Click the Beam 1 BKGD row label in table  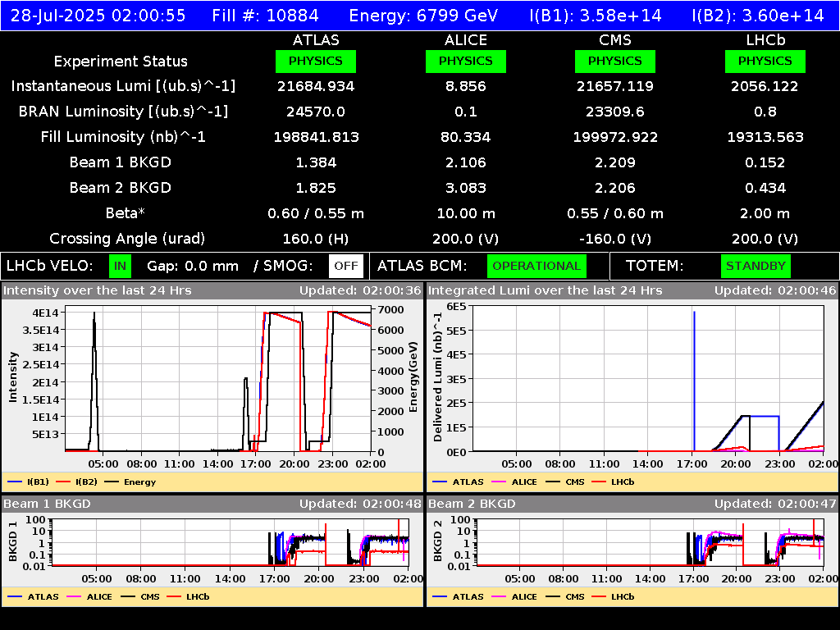pos(121,162)
